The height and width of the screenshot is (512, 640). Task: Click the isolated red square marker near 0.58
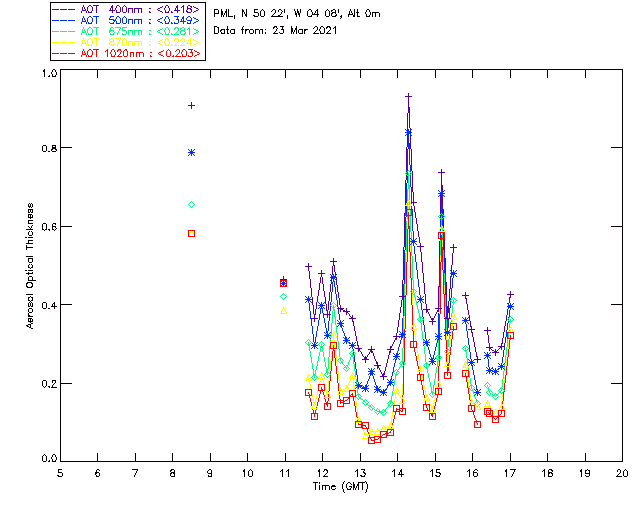tap(191, 234)
